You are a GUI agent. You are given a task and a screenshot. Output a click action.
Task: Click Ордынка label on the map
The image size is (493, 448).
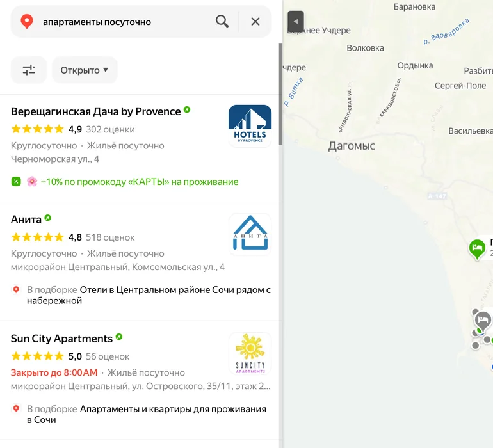pyautogui.click(x=415, y=65)
